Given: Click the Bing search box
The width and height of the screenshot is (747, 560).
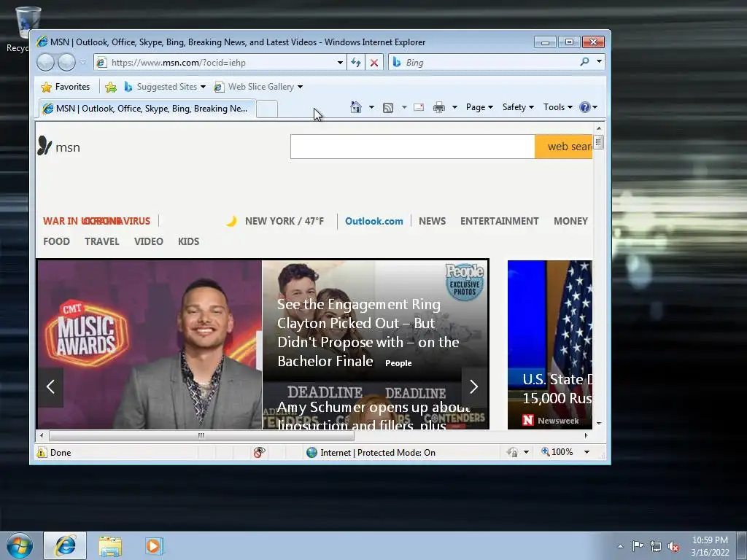Looking at the screenshot, I should [x=481, y=63].
